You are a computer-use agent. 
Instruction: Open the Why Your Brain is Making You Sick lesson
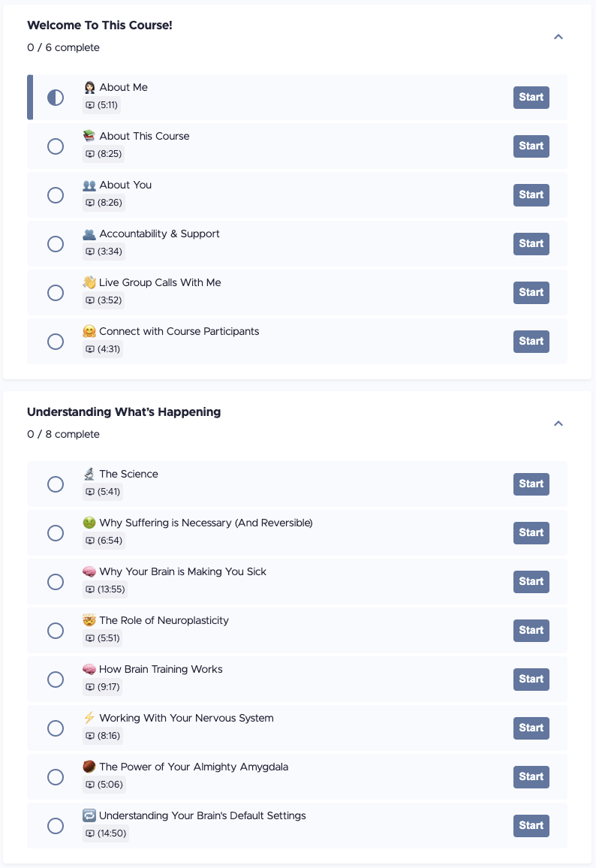(x=182, y=572)
